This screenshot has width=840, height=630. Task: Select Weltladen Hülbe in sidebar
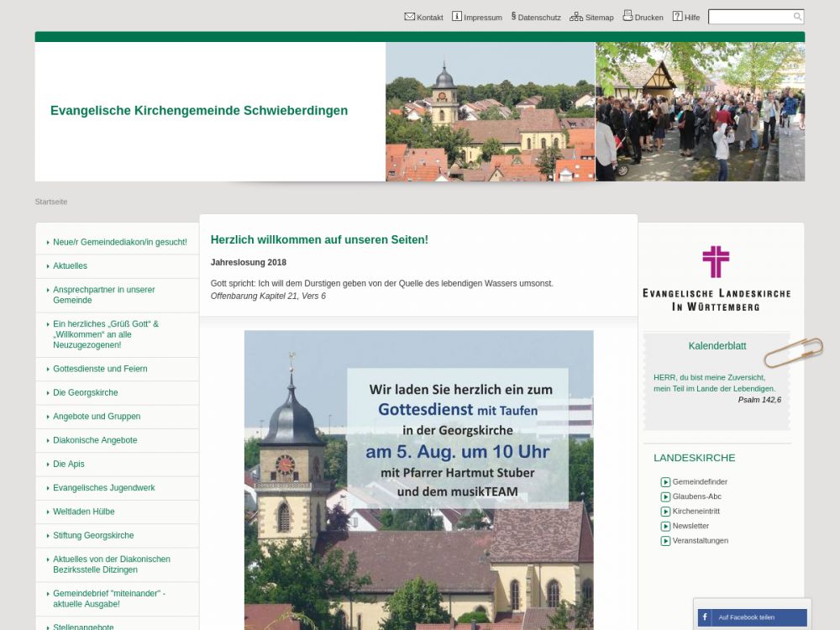coord(83,512)
